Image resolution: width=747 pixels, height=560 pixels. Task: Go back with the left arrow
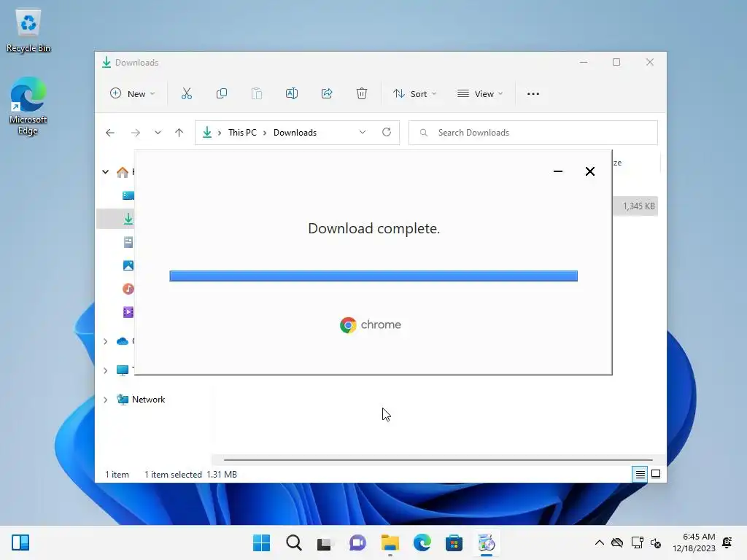coord(110,133)
